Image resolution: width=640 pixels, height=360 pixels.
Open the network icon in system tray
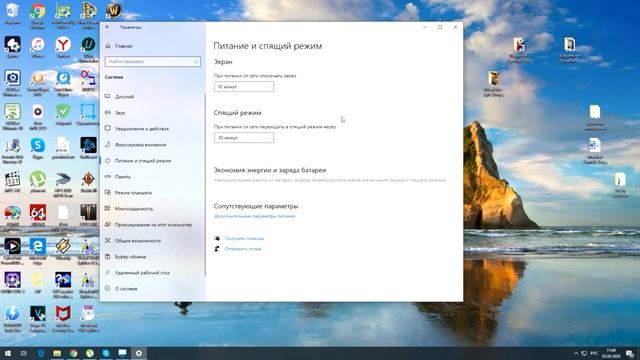pyautogui.click(x=584, y=353)
